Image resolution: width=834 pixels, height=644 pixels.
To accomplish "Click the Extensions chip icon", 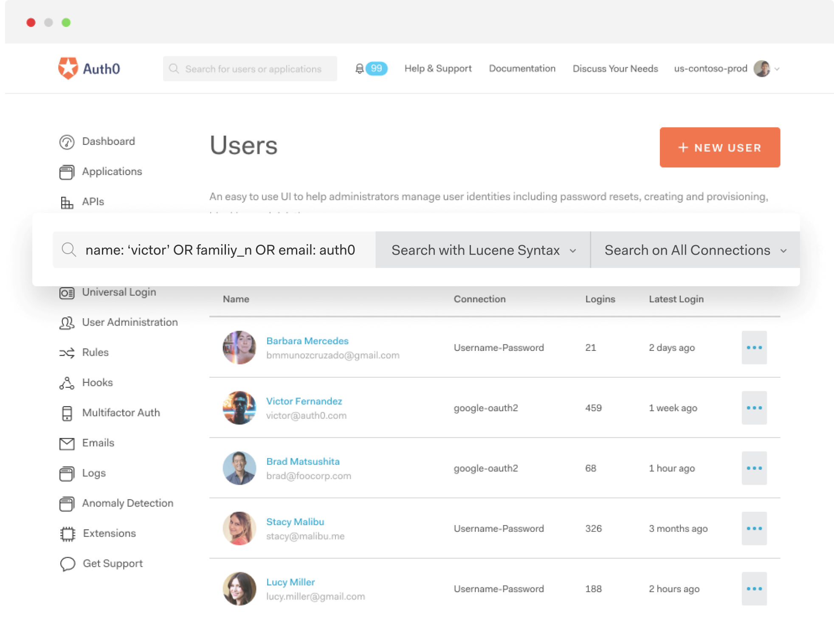I will [67, 534].
